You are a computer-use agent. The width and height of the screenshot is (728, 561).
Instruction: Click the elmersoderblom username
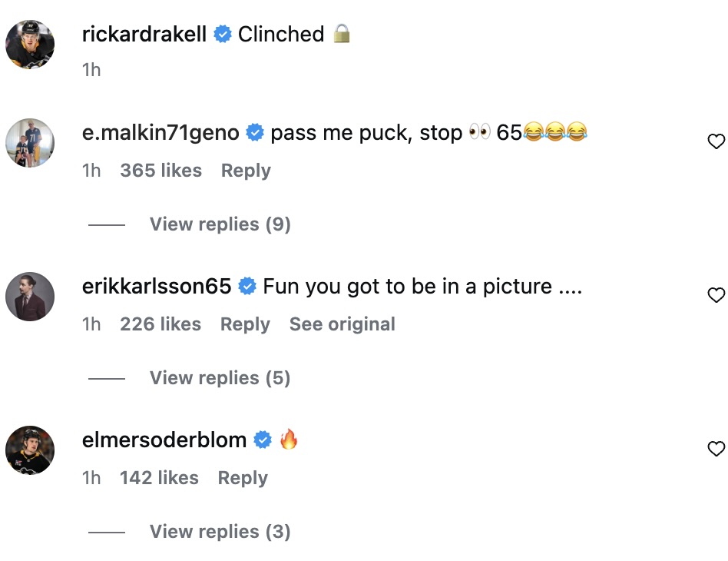tap(164, 440)
